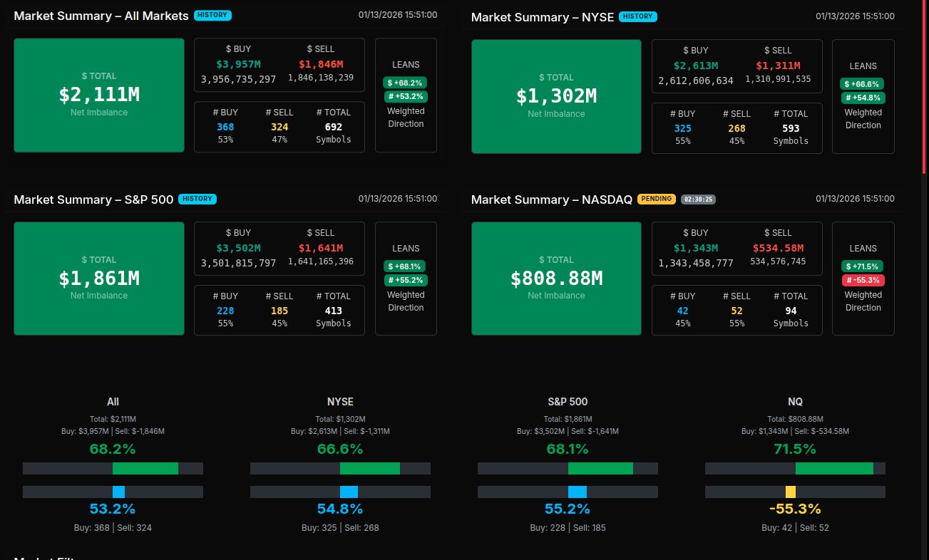
Task: Select the HISTORY badge next to S&P 500
Action: (197, 199)
